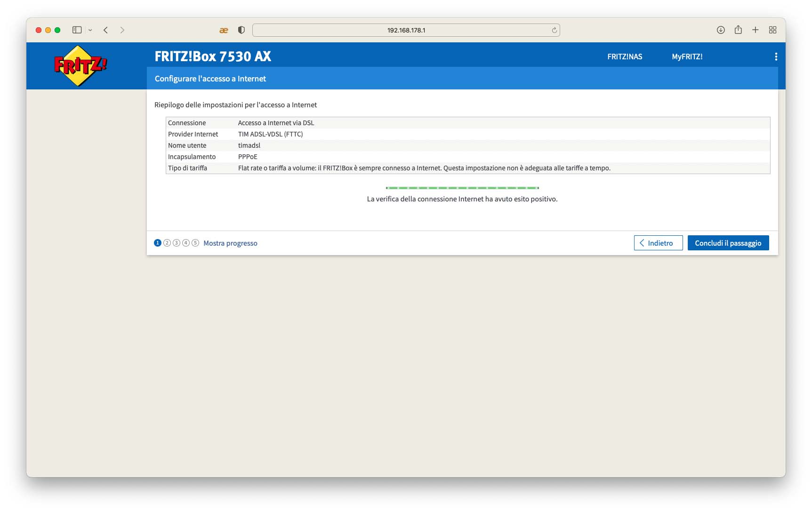Close the Safari window with red button
812x512 pixels.
(39, 30)
